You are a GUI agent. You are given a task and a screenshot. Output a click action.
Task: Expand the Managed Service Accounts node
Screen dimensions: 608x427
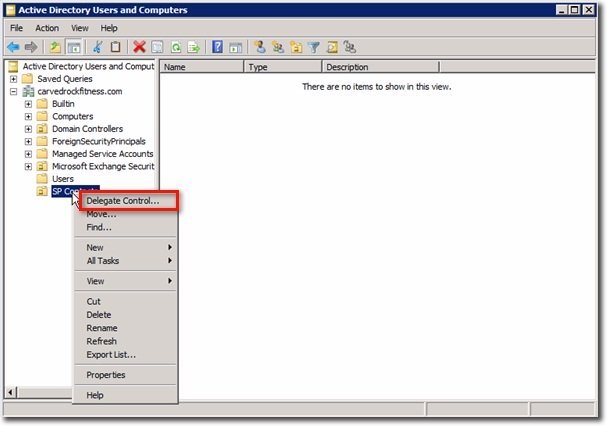pos(28,154)
